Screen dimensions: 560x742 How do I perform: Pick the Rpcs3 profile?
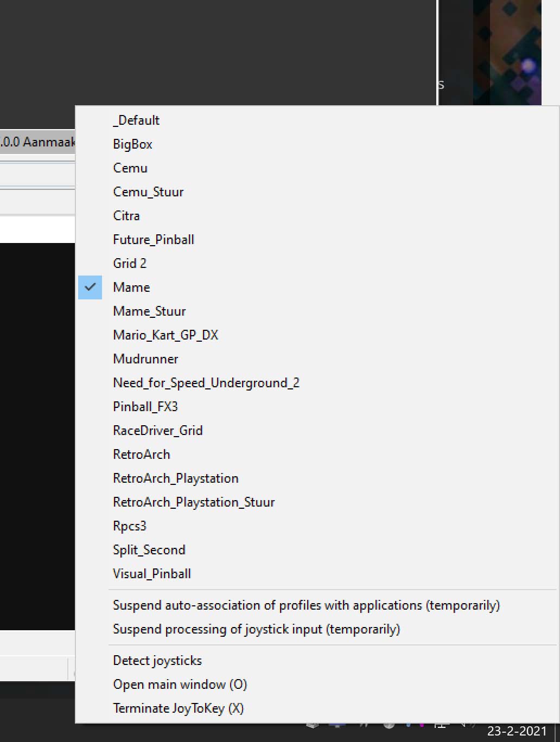317,526
